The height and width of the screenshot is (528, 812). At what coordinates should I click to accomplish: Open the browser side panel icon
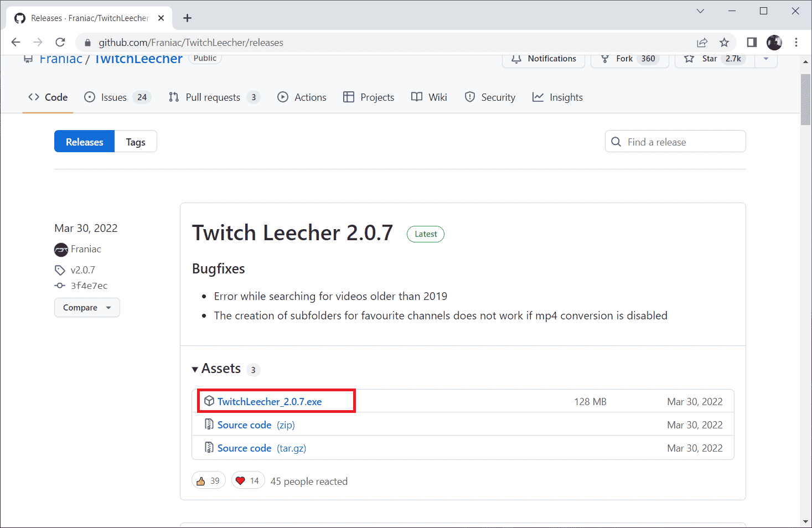(x=752, y=43)
